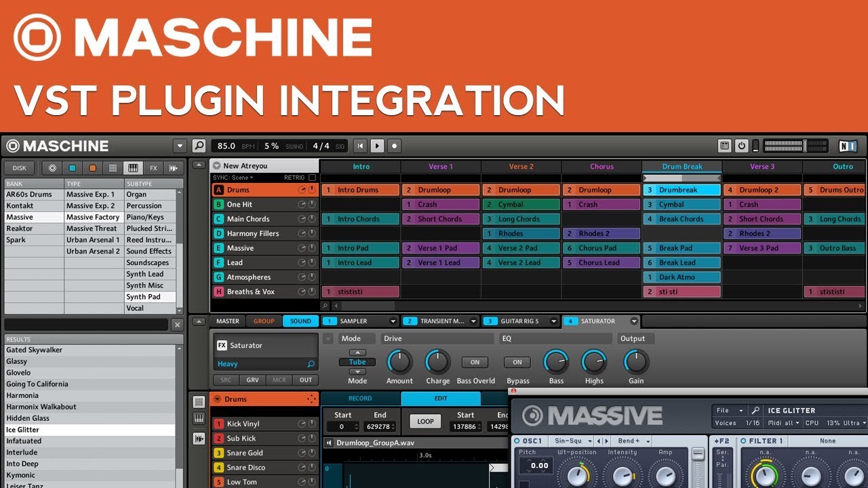Click the GRV button under Saturator
The image size is (868, 488).
click(x=252, y=380)
